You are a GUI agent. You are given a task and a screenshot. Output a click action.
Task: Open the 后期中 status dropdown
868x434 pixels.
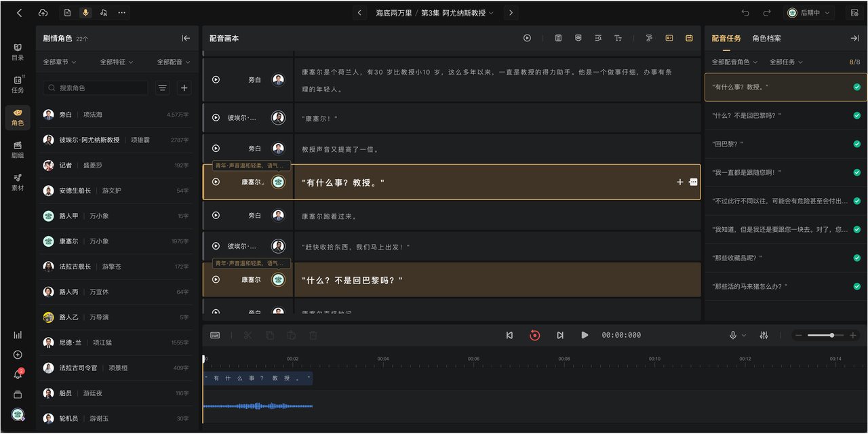(x=810, y=13)
